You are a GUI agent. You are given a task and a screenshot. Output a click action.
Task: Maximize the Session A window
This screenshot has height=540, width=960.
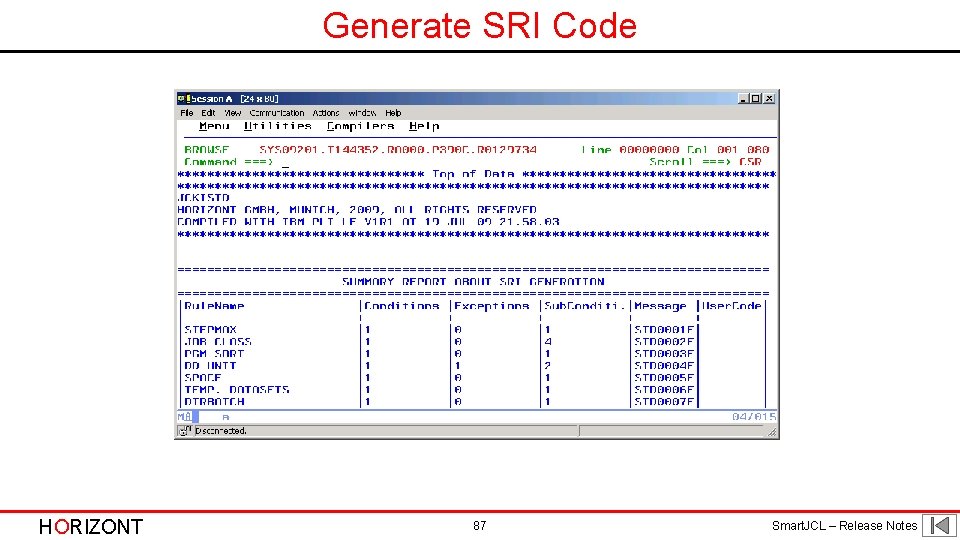click(x=756, y=99)
